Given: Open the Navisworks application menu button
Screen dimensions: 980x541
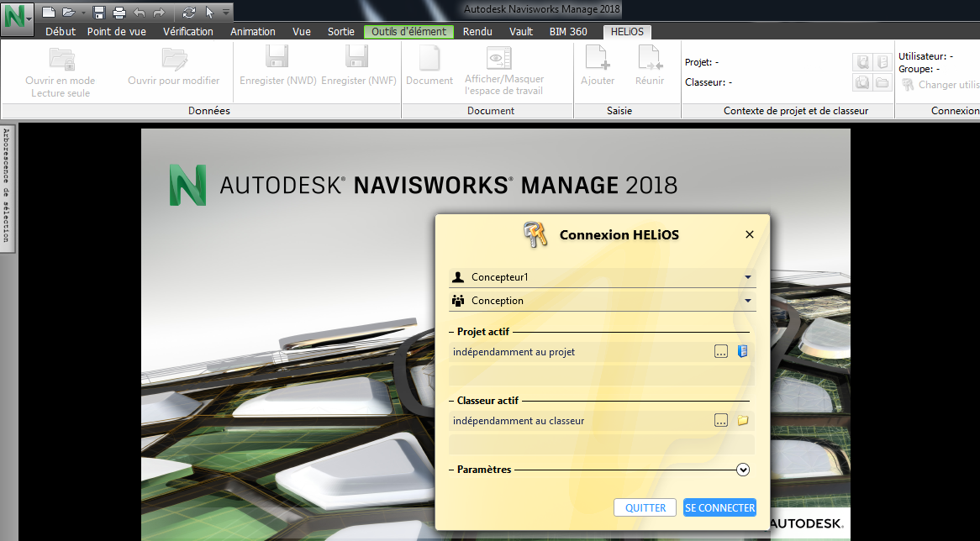Looking at the screenshot, I should pos(18,18).
